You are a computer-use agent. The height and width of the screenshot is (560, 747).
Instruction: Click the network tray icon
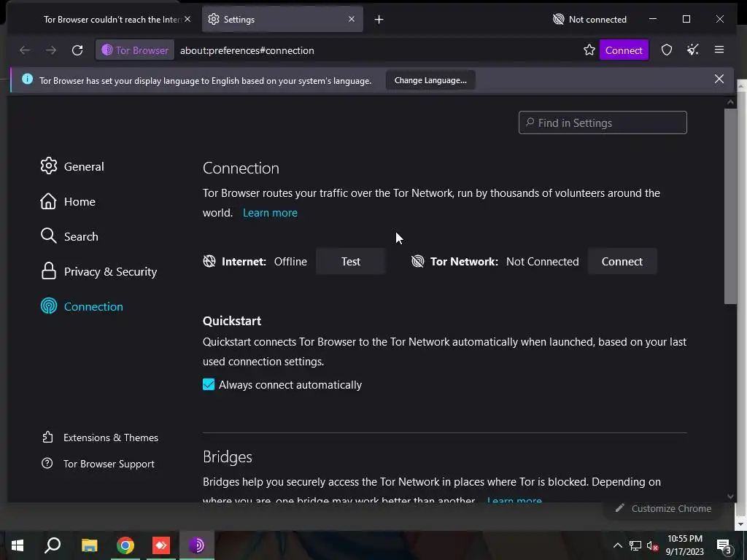(635, 545)
